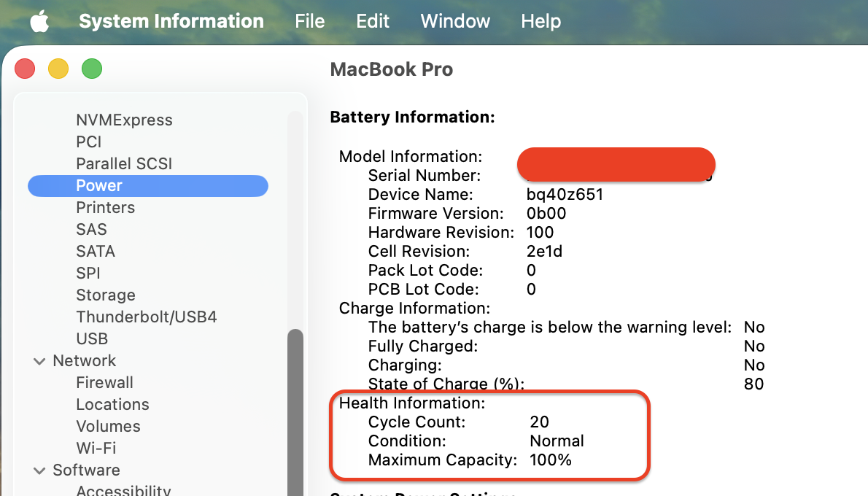The height and width of the screenshot is (496, 868).
Task: Select the Power sidebar item
Action: click(148, 185)
